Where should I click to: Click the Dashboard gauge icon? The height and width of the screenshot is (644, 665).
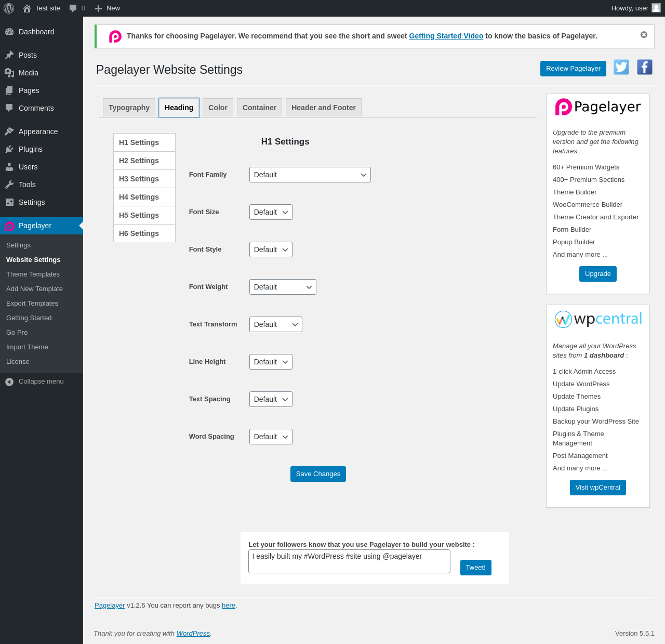click(x=9, y=32)
